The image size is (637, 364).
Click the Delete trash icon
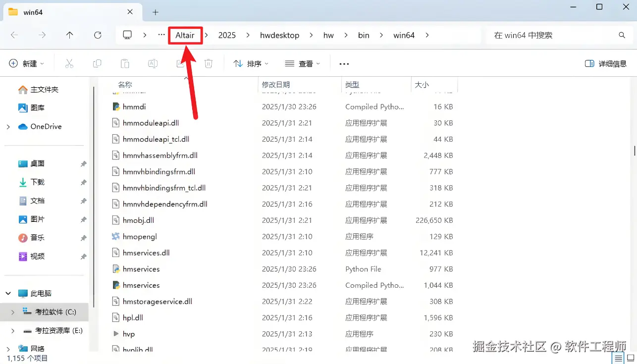[209, 63]
